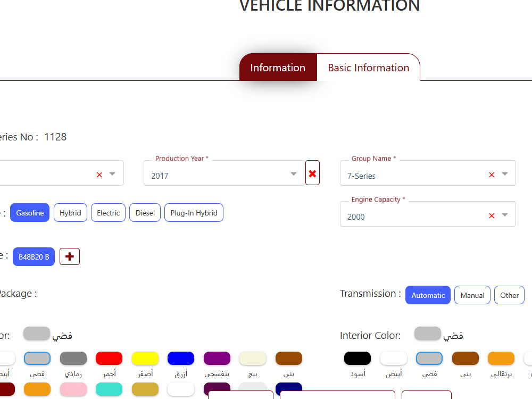Click the plus icon to add engine code
The width and height of the screenshot is (532, 399).
[70, 256]
